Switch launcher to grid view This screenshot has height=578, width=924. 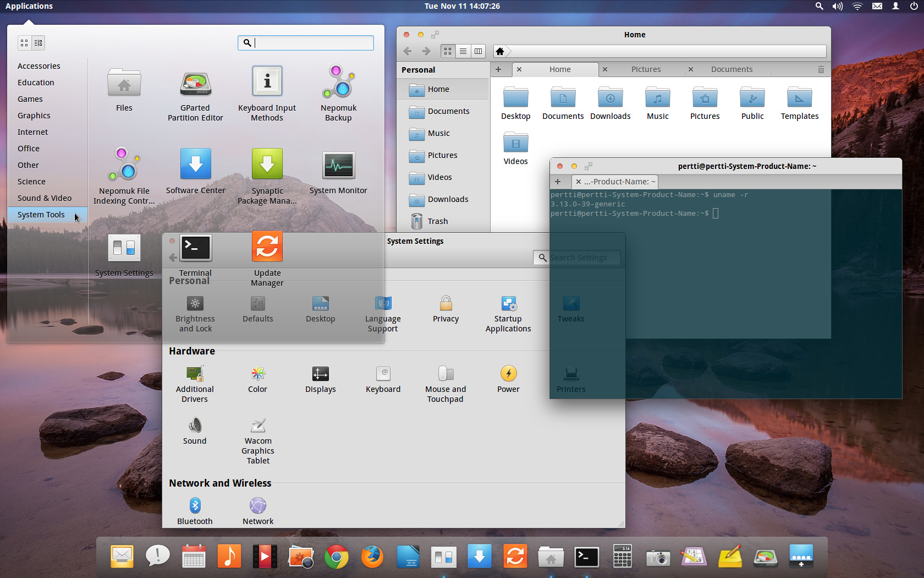click(24, 43)
